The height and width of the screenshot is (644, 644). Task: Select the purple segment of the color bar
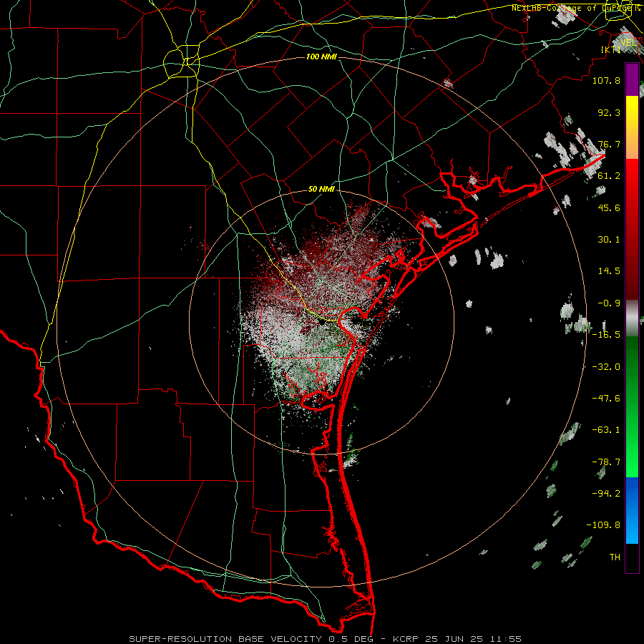point(632,79)
